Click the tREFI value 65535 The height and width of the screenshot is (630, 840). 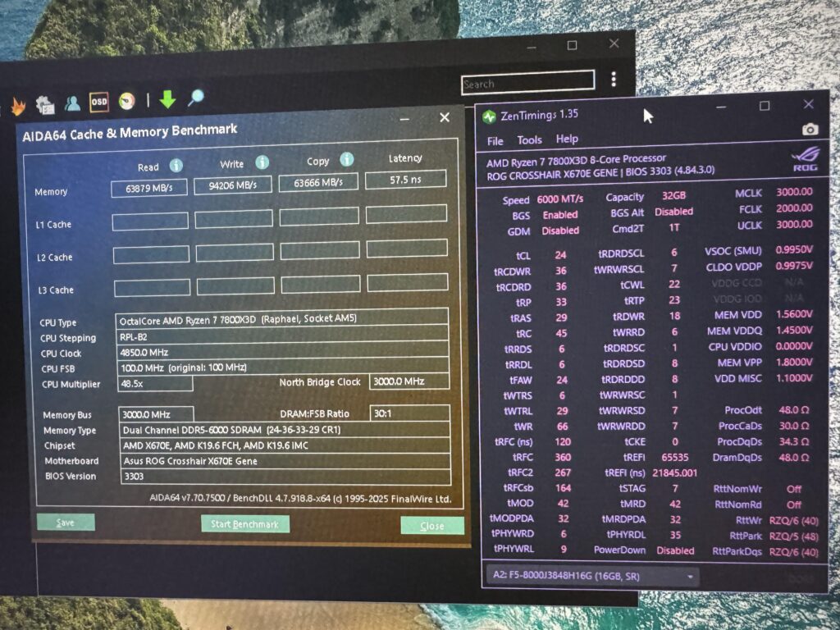tap(674, 457)
